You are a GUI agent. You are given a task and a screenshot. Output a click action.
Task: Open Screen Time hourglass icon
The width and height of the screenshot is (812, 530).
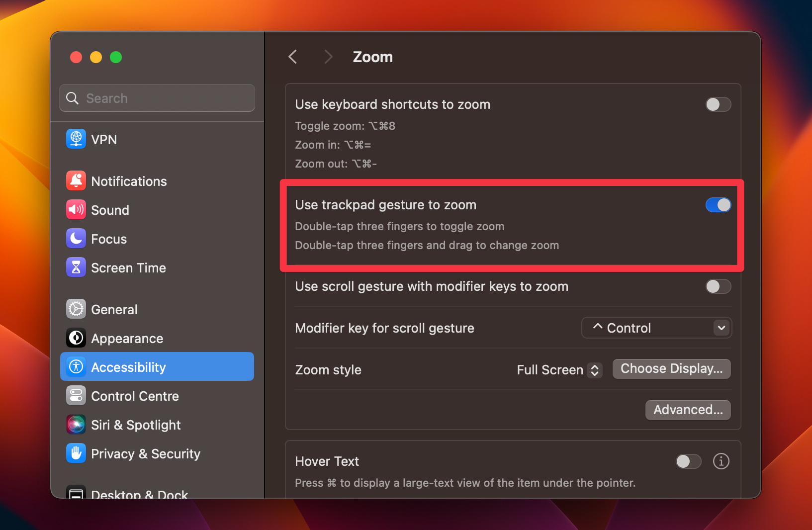click(x=76, y=267)
